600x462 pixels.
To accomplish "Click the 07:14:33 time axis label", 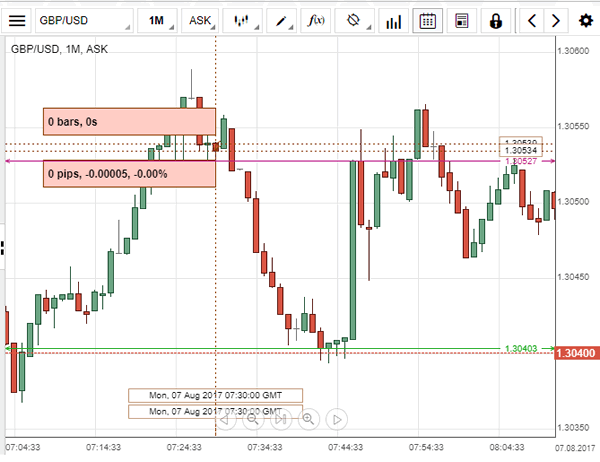I will pyautogui.click(x=103, y=447).
